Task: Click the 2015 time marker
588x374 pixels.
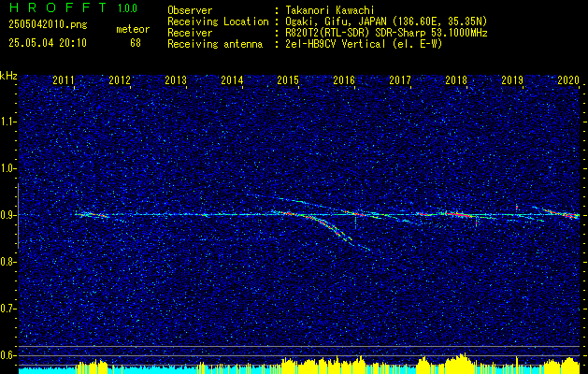Action: [288, 79]
